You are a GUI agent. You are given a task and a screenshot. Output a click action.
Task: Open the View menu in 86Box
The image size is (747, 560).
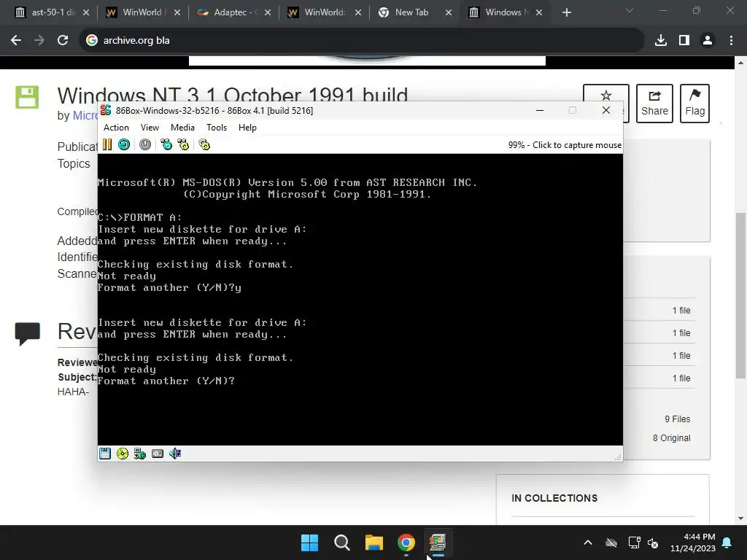(x=150, y=127)
